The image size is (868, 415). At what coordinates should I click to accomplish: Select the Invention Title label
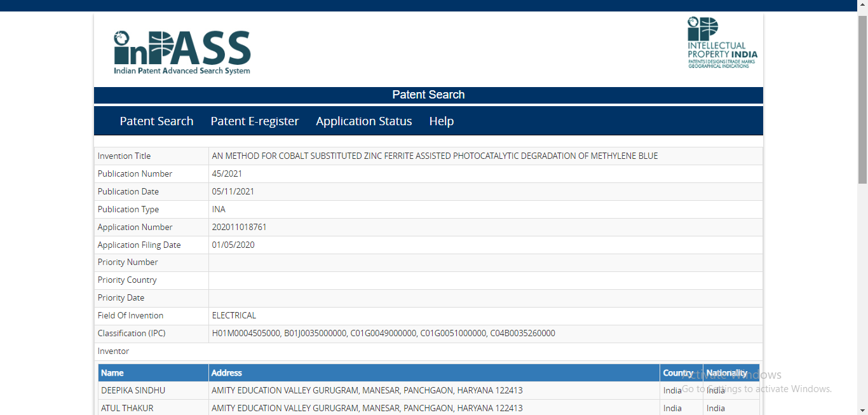(124, 156)
